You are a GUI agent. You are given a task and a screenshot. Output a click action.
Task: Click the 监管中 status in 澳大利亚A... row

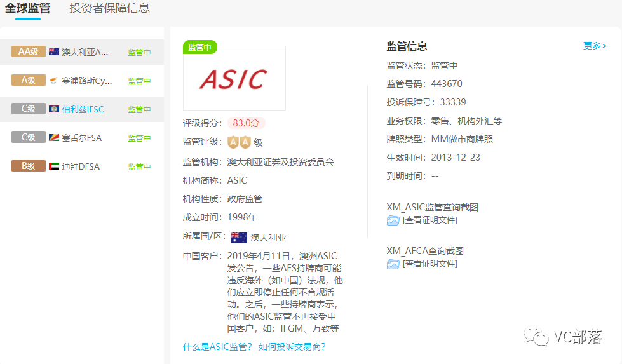139,52
